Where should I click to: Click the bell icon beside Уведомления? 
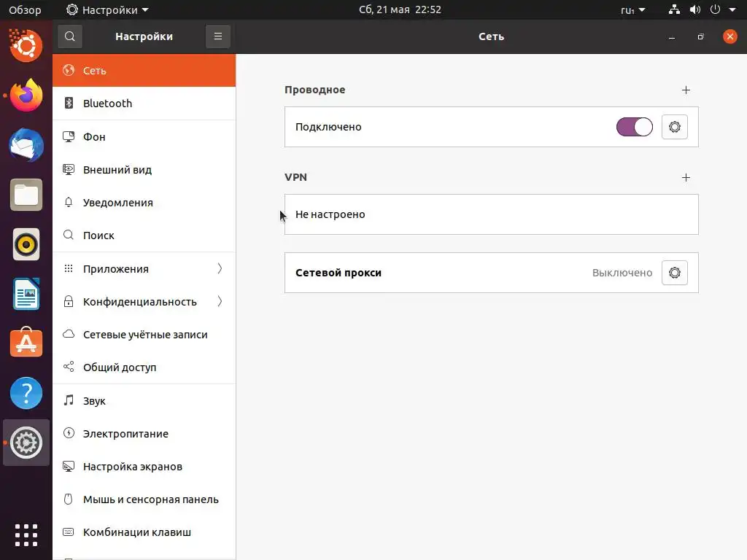69,202
